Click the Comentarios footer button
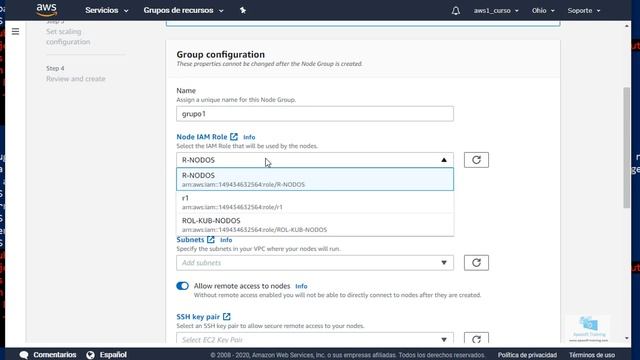 [x=48, y=355]
